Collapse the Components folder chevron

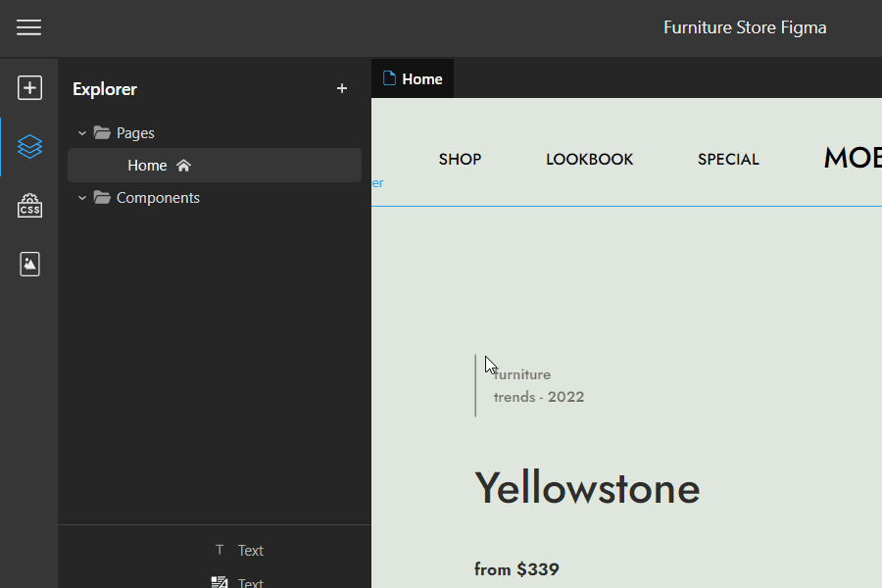tap(82, 198)
